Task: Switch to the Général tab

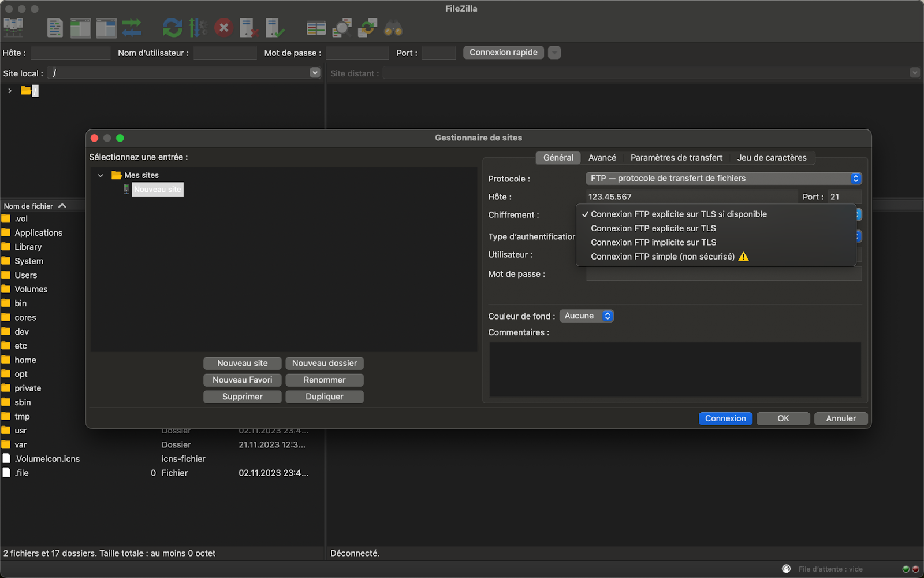Action: click(x=558, y=158)
